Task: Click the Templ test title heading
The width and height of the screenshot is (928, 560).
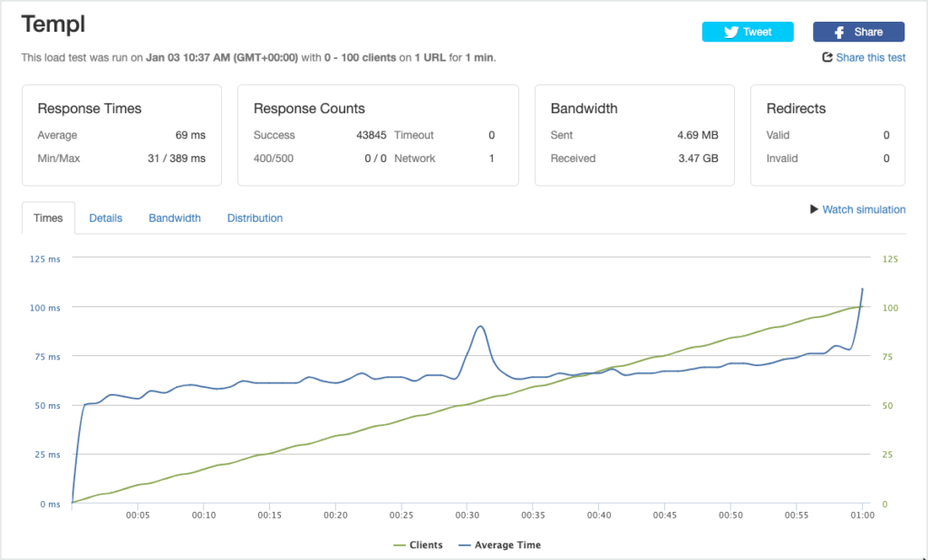Action: pos(53,24)
